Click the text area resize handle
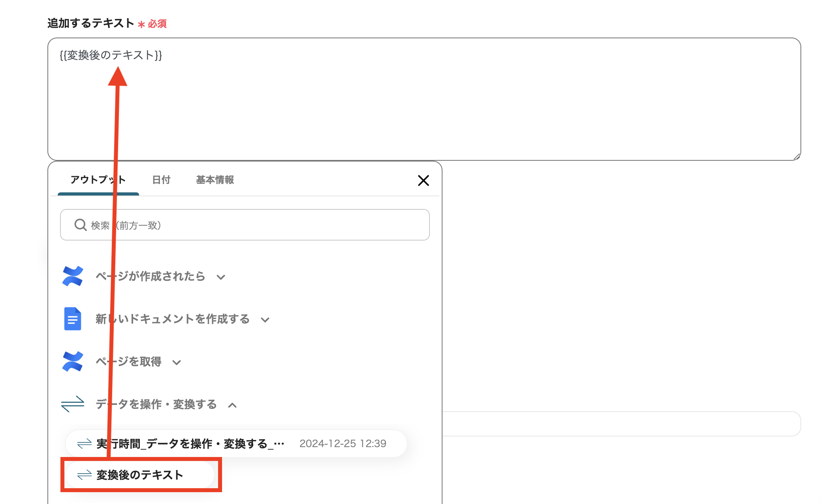 tap(797, 156)
